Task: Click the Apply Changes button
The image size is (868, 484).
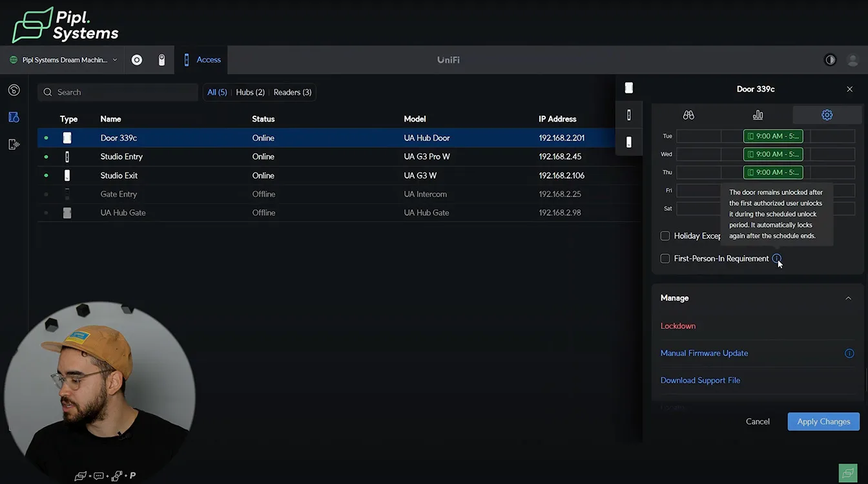Action: (823, 421)
